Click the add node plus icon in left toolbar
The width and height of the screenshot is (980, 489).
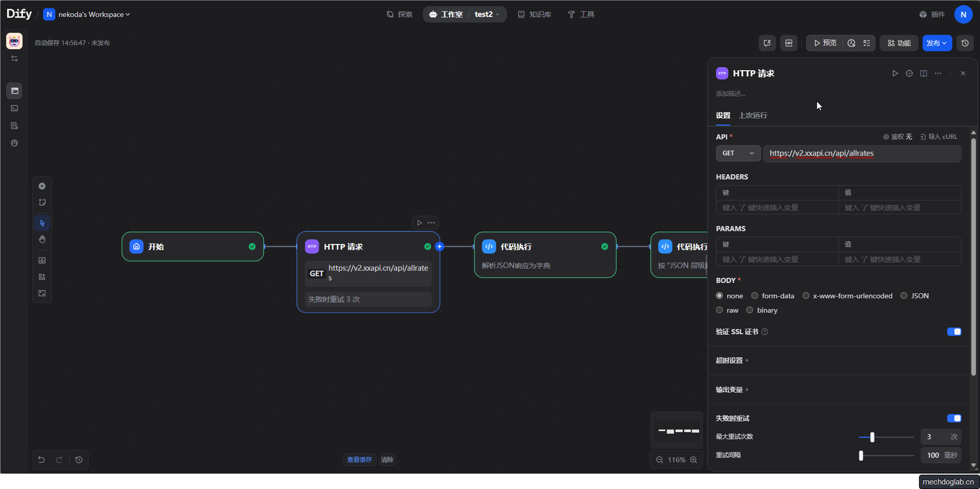pyautogui.click(x=42, y=186)
